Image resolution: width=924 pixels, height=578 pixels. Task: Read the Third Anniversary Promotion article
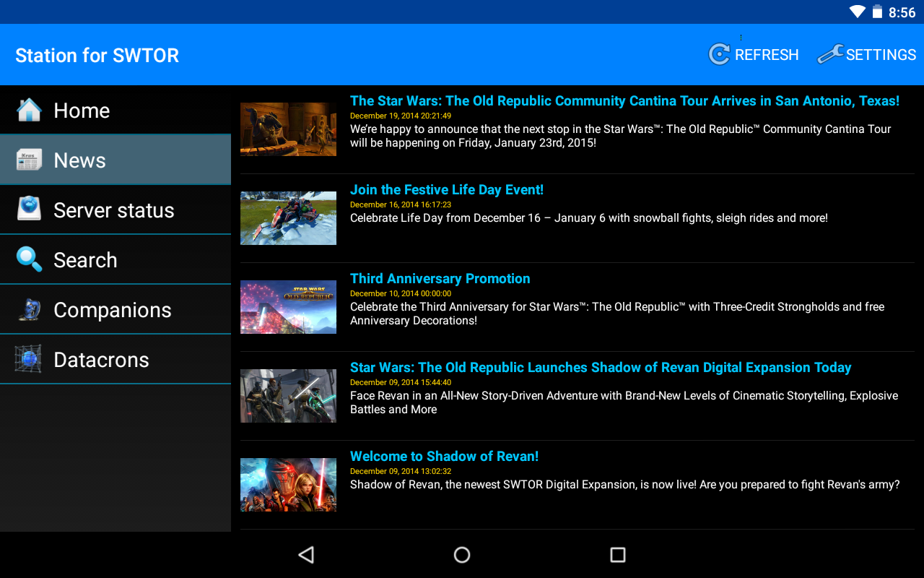coord(440,279)
